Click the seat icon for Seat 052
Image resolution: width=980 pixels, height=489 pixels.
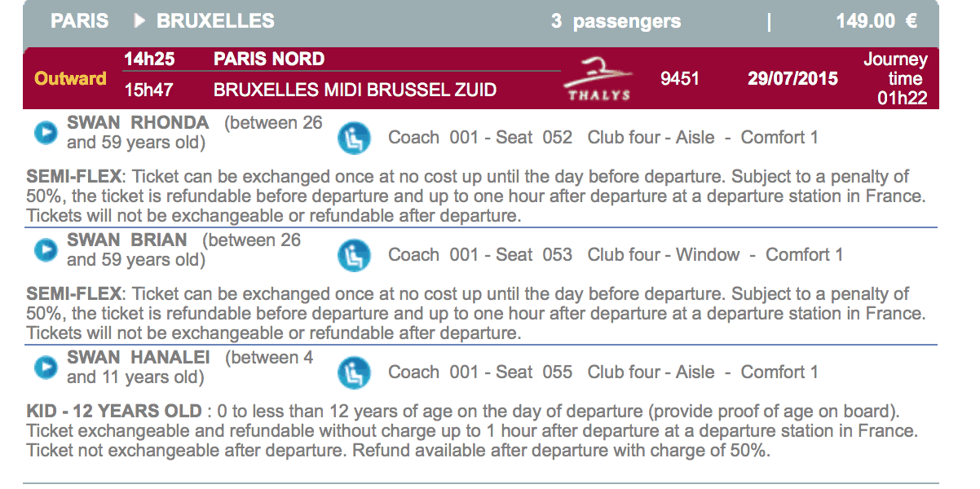tap(354, 138)
